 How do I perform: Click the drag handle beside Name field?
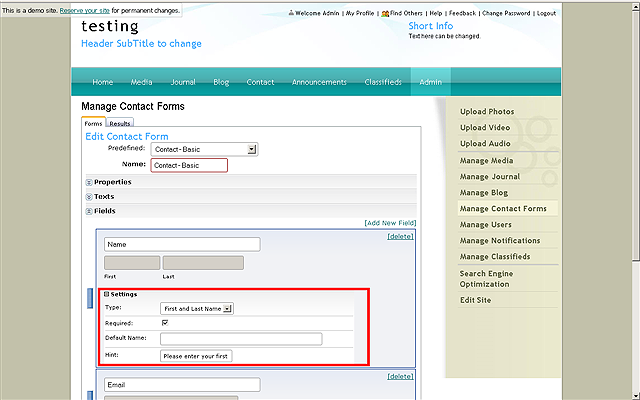click(x=90, y=300)
